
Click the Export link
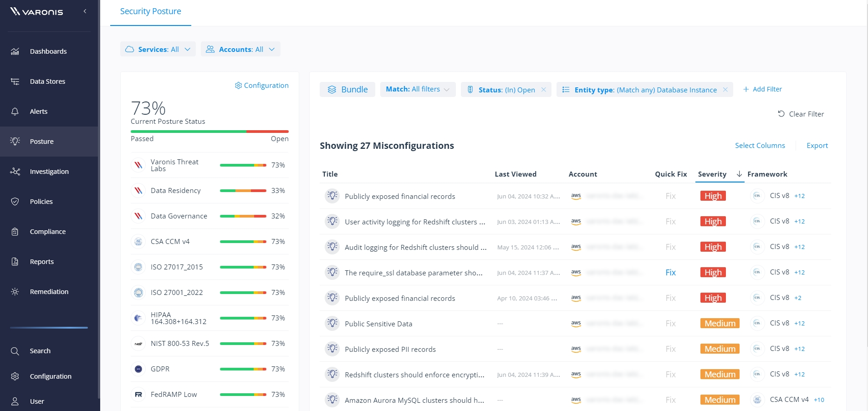[x=817, y=146]
